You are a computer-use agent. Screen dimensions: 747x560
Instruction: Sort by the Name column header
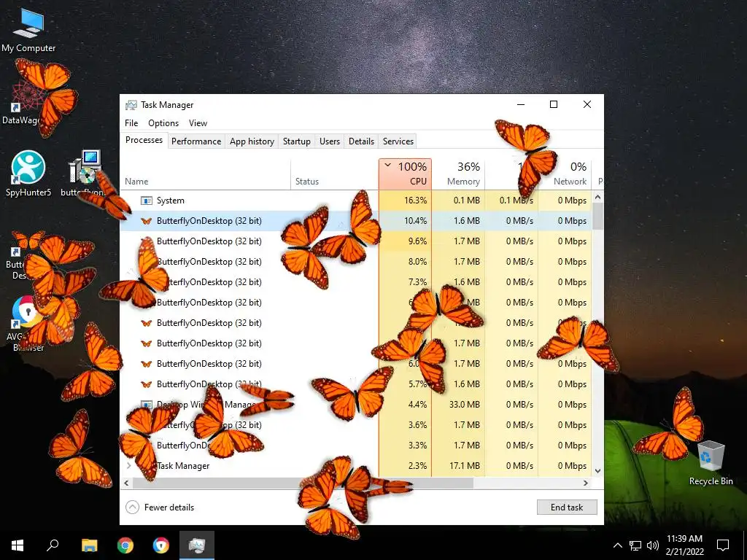click(x=205, y=174)
